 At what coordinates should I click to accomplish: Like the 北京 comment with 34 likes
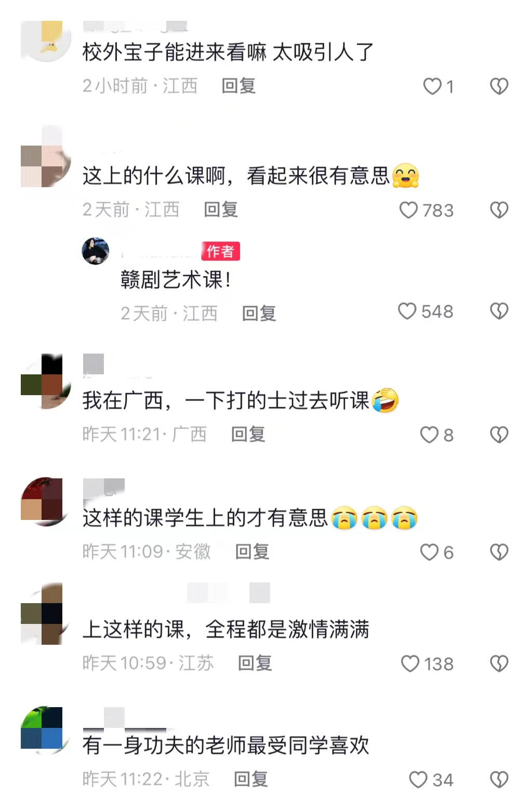418,779
